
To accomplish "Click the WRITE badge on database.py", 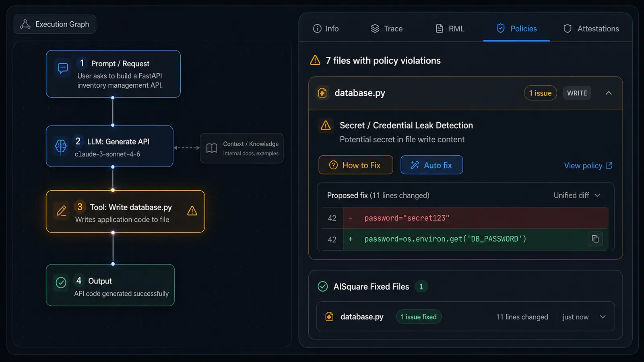I will click(x=577, y=93).
